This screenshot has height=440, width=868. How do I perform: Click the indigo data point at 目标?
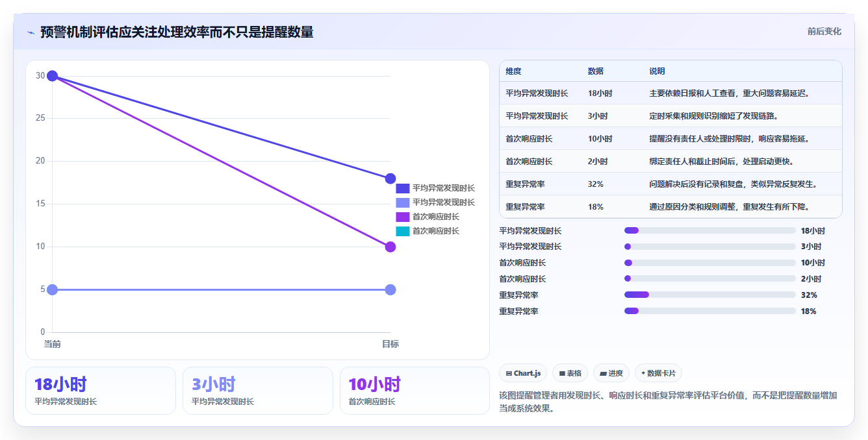390,178
